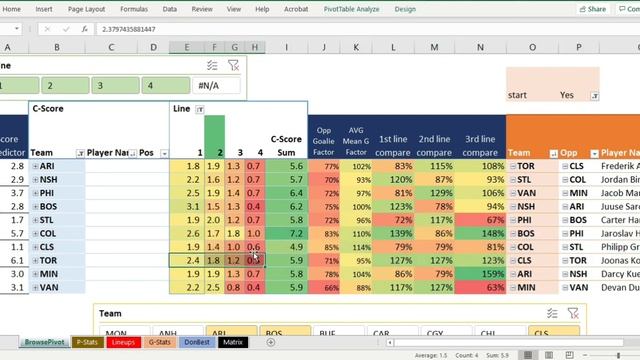Toggle Team slicer item MON
The width and height of the screenshot is (640, 360).
coord(124,331)
